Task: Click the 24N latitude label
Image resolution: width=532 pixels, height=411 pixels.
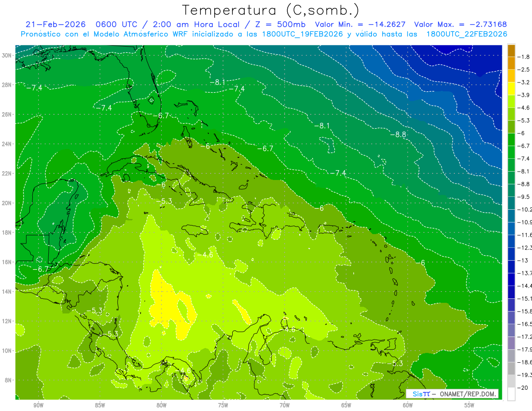Action: tap(7, 144)
